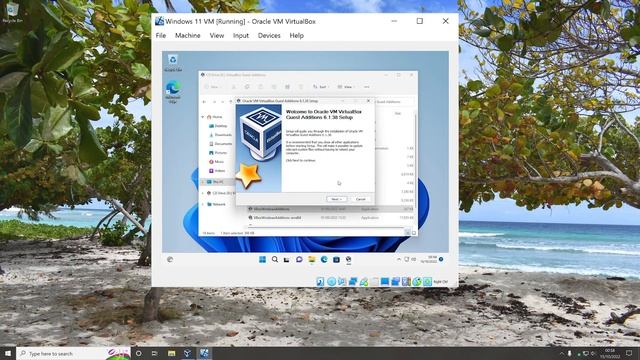Click Back arrow in guest File Explorer
The image size is (640, 360).
point(204,102)
